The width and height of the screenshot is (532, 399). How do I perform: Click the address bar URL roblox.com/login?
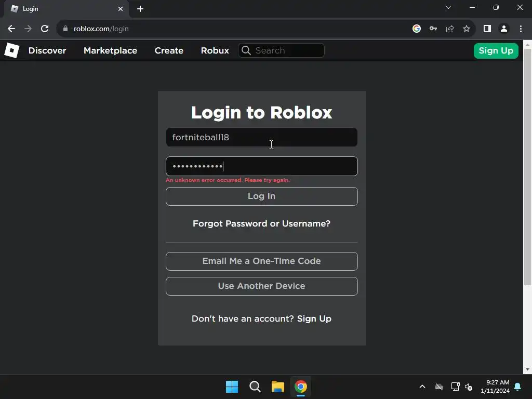click(x=101, y=29)
